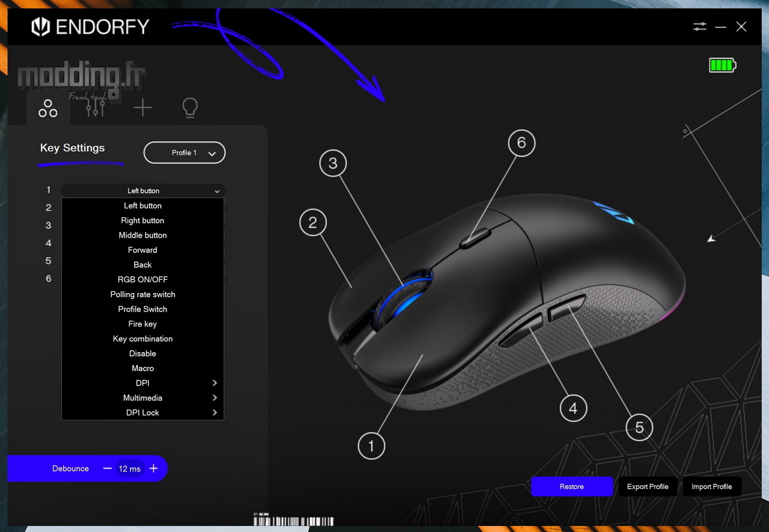Select Back option
Viewport: 769px width, 532px height.
(143, 265)
